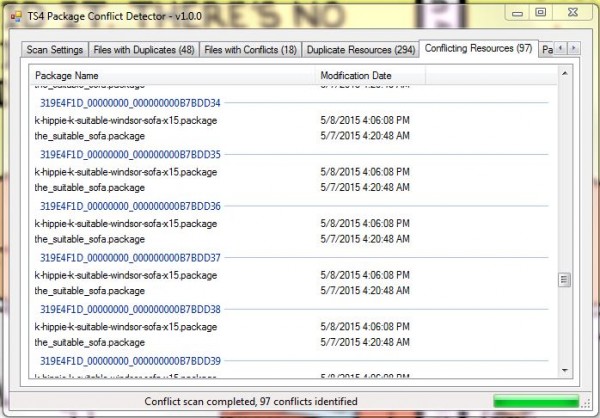Sort by the Modification Date column header
Viewport: 600px width, 418px height.
(x=370, y=76)
